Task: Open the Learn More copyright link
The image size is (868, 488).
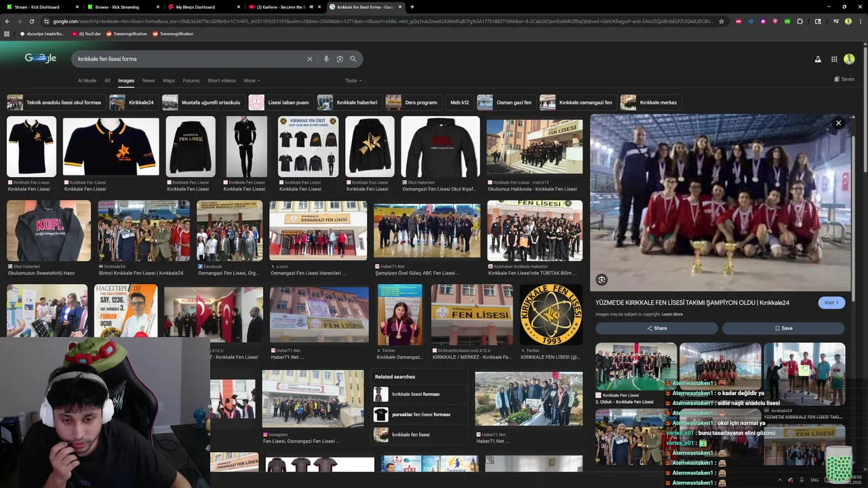Action: pos(672,314)
